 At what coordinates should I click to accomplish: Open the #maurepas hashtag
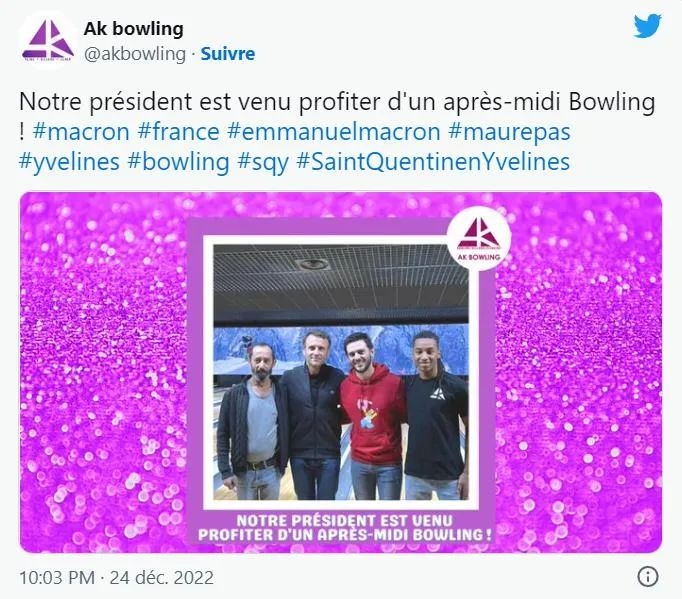tap(509, 131)
